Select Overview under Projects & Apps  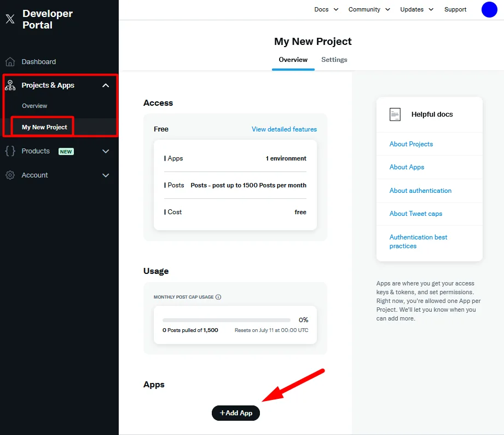click(34, 106)
